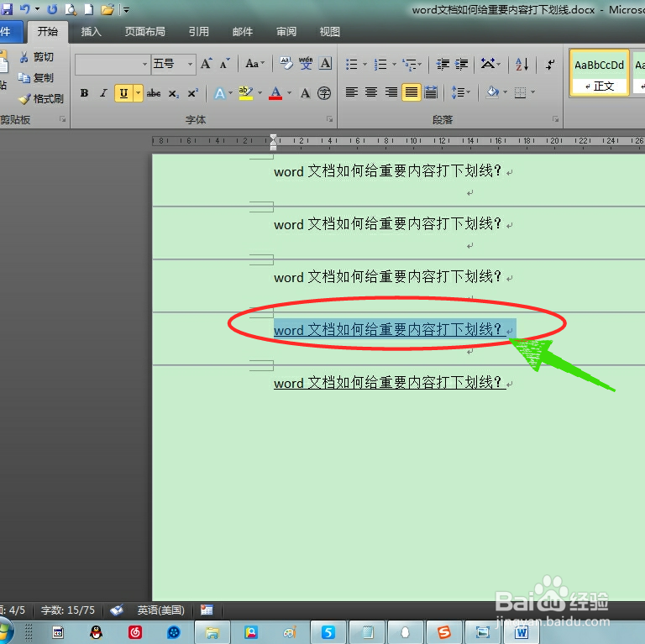Apply yellow text highlight color
Image resolution: width=645 pixels, height=644 pixels.
pyautogui.click(x=245, y=93)
